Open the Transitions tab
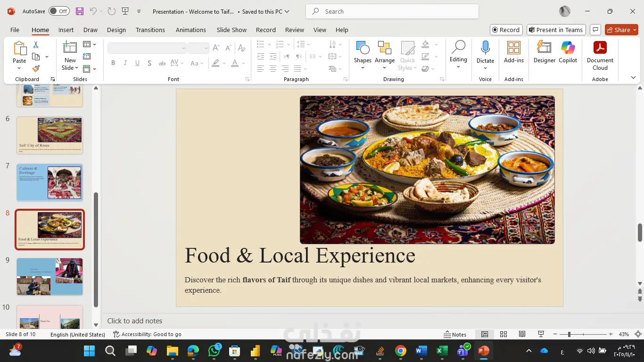The height and width of the screenshot is (362, 644). pyautogui.click(x=150, y=30)
